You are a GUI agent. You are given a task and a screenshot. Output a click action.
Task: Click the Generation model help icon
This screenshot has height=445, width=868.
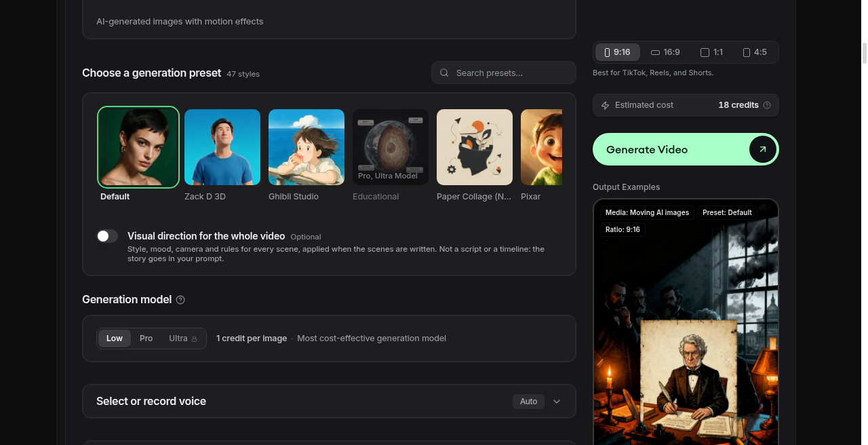tap(180, 300)
